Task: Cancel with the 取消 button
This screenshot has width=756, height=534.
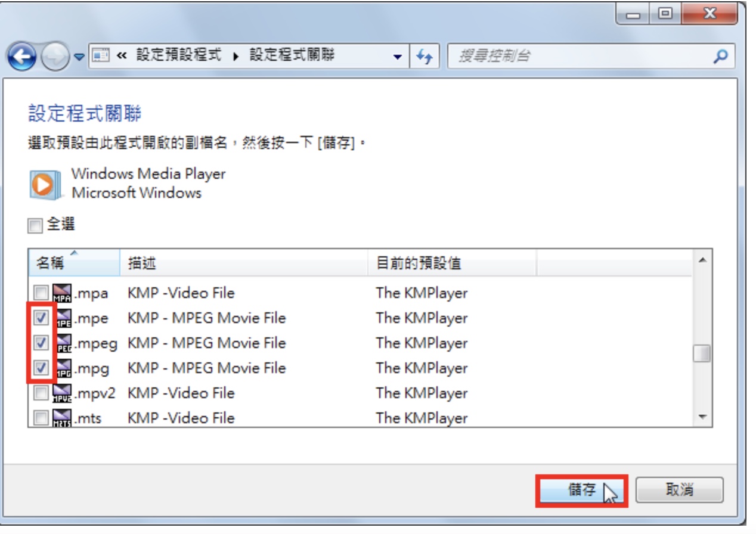Action: click(679, 490)
